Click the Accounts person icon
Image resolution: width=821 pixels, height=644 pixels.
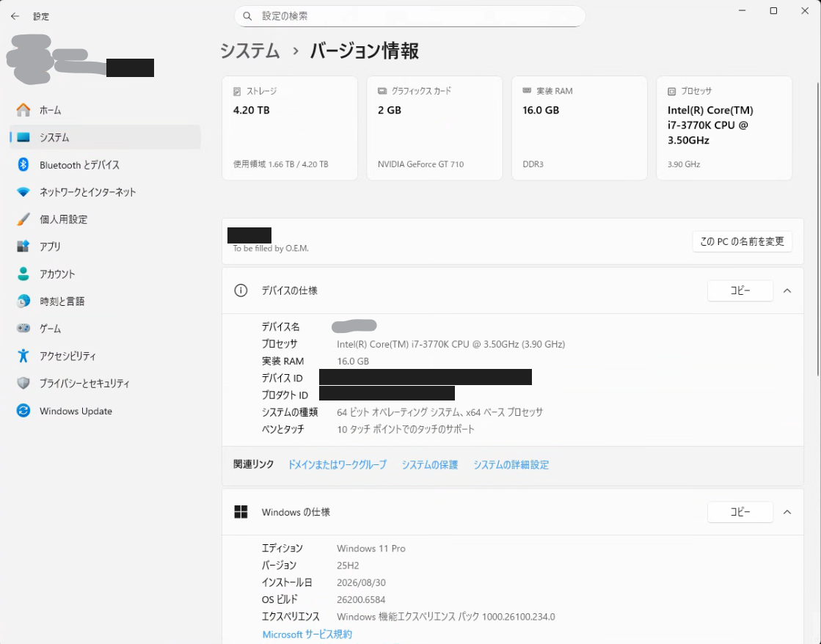pos(23,274)
